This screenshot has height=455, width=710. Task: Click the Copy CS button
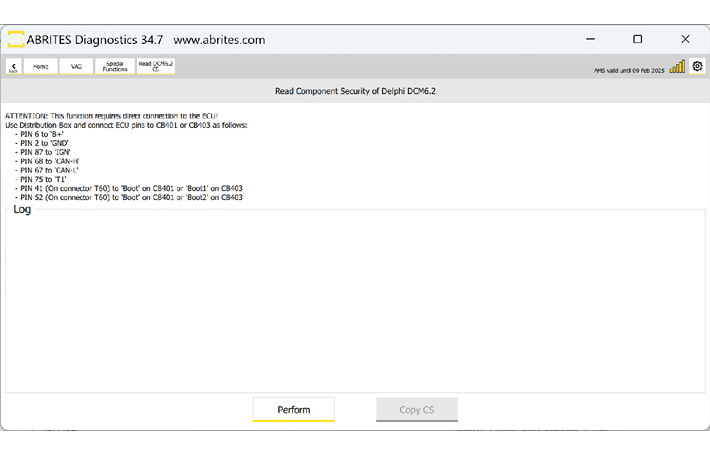coord(416,409)
